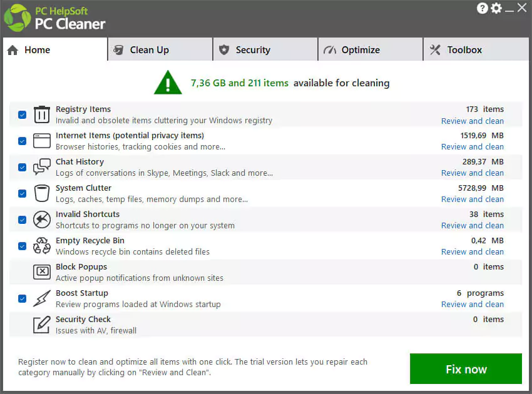Select the System Clutter bin icon
The image size is (532, 394).
point(41,193)
